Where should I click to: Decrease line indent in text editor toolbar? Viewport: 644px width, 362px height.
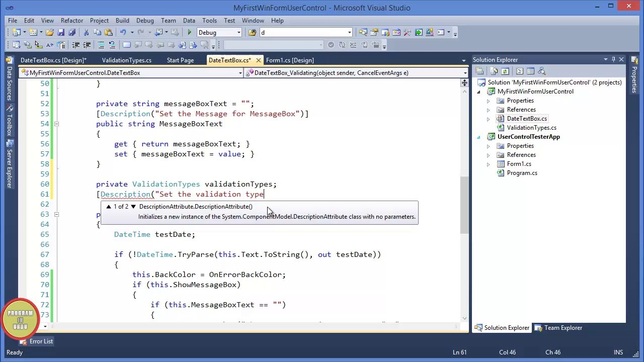pyautogui.click(x=75, y=45)
